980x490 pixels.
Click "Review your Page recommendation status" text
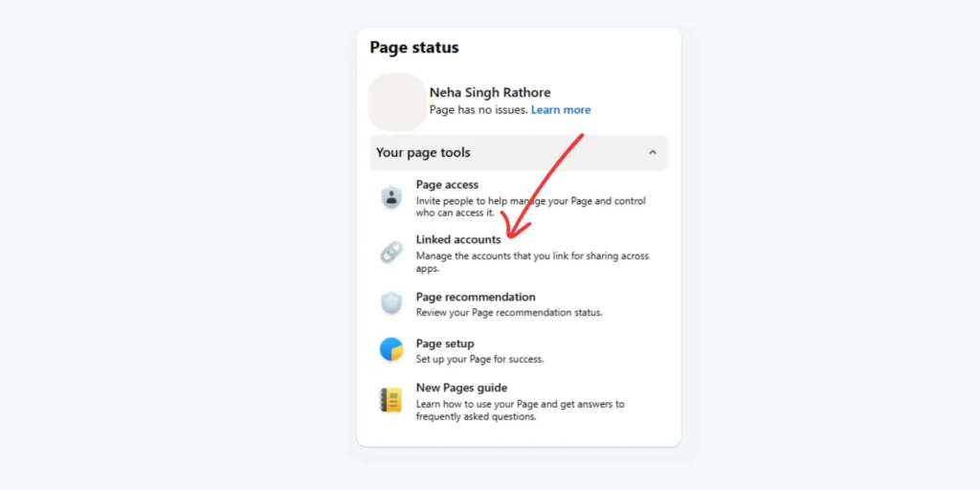coord(509,313)
